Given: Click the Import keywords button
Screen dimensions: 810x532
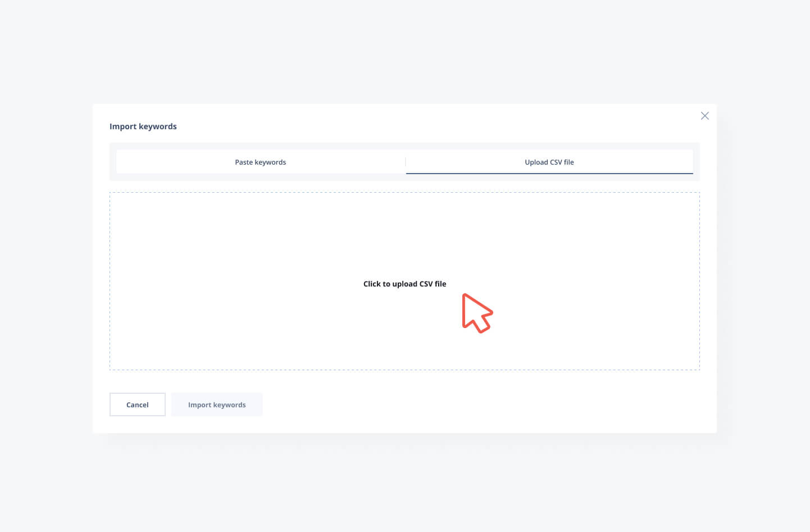Looking at the screenshot, I should pyautogui.click(x=217, y=404).
